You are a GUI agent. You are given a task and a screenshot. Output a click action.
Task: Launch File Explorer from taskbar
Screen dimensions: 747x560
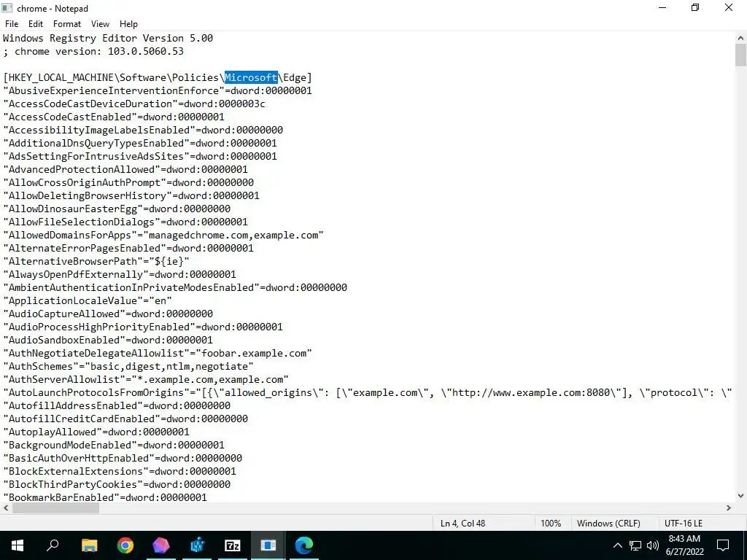click(89, 545)
